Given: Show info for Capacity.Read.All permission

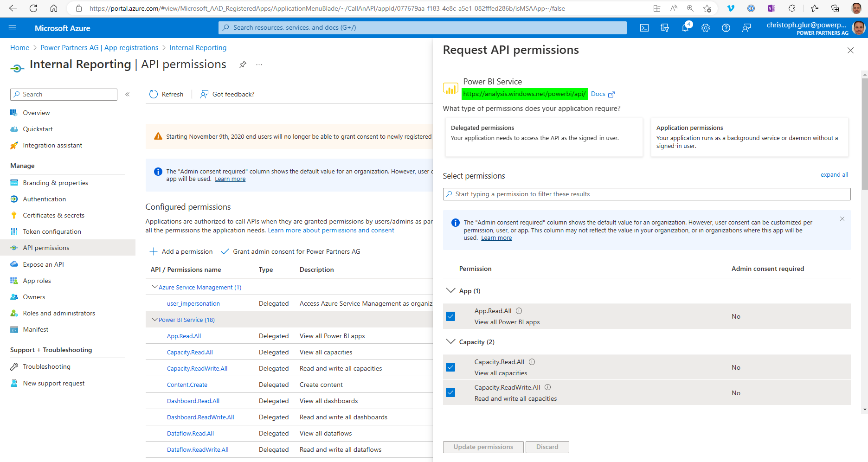Looking at the screenshot, I should (532, 362).
